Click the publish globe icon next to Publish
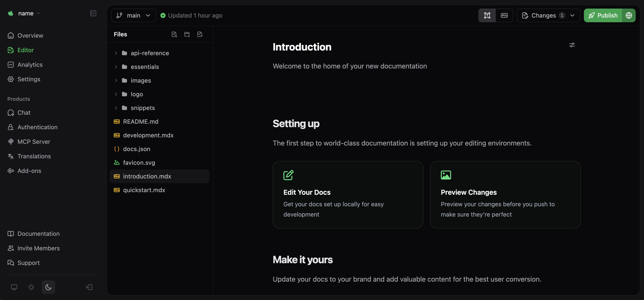Viewport: 644px width, 300px height. click(x=629, y=15)
